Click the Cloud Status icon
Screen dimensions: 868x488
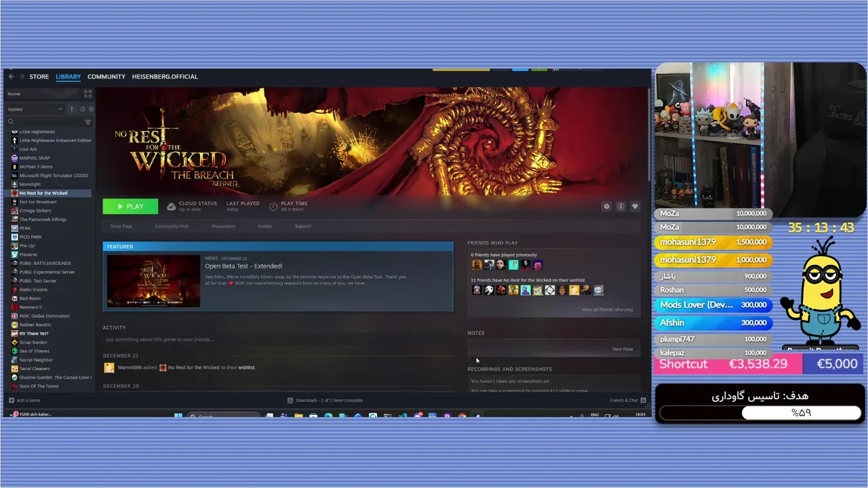tap(172, 206)
